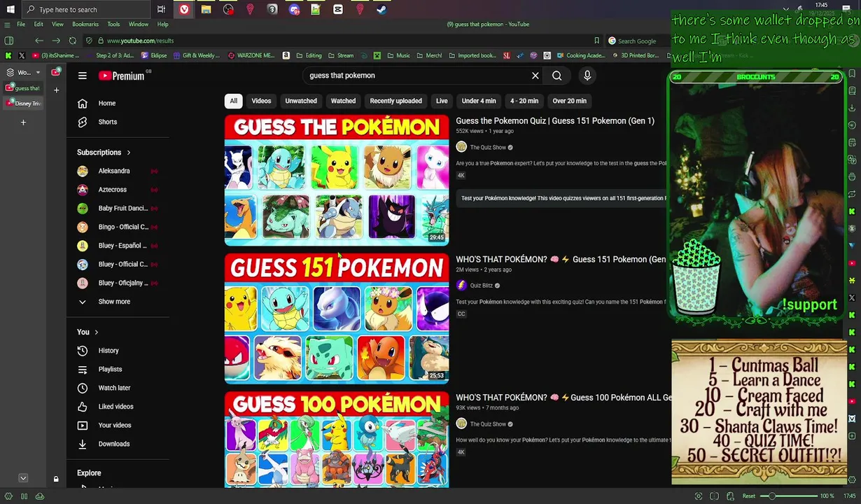
Task: Select the Recently uploaded filter chip
Action: tap(395, 101)
